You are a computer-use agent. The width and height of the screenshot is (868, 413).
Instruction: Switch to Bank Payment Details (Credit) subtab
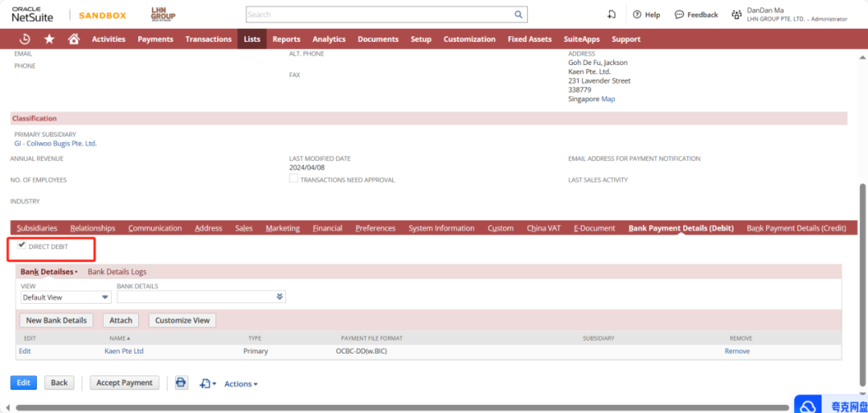[796, 228]
